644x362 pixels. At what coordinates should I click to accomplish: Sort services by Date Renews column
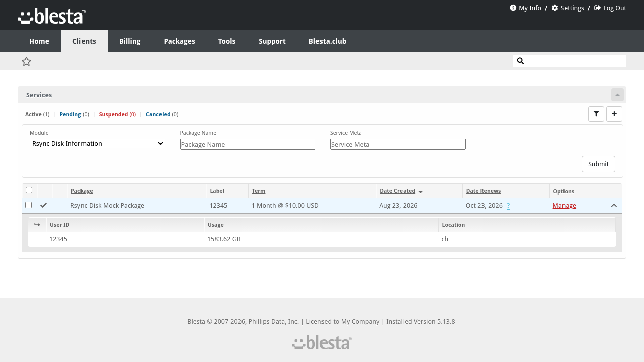coord(484,191)
